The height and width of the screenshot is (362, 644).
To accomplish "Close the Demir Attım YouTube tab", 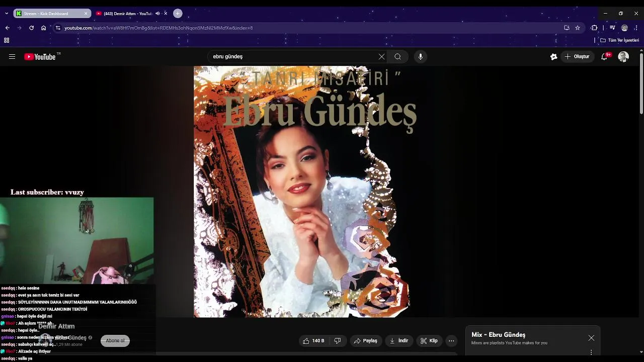I will [x=166, y=14].
